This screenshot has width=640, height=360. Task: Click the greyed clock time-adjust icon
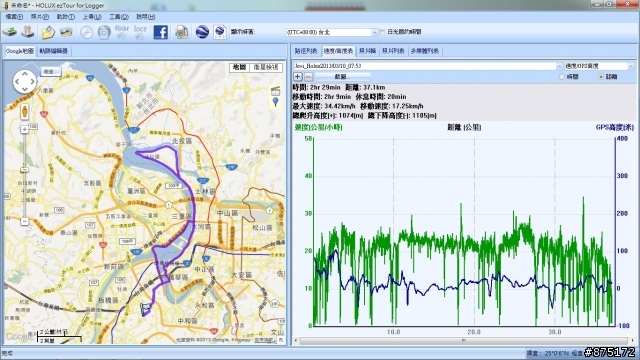(x=86, y=32)
